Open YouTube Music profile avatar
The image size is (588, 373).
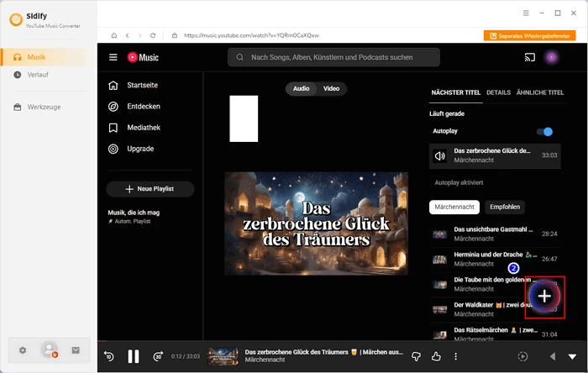pos(551,57)
